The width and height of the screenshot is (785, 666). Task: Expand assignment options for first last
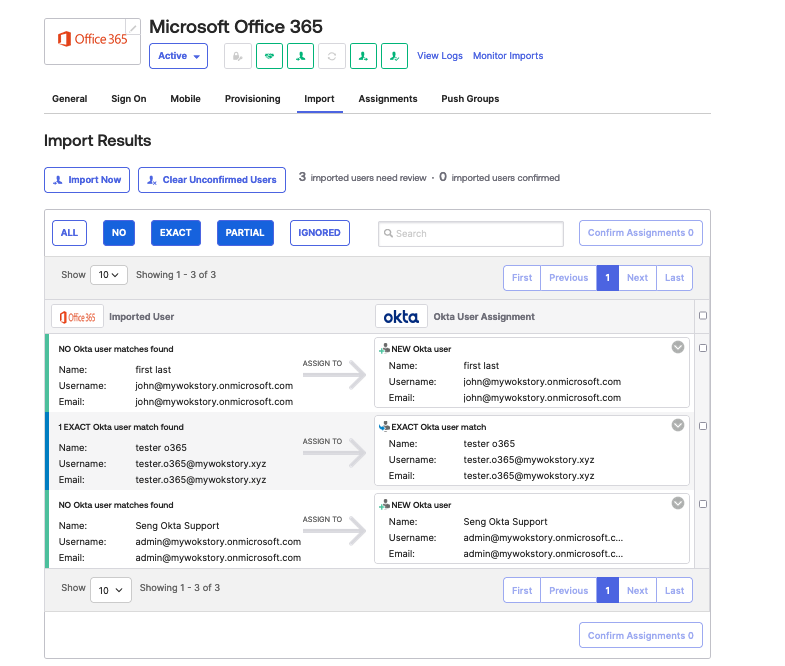click(678, 347)
